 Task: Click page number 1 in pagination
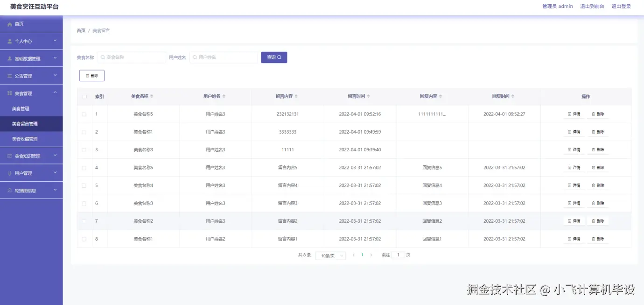tap(362, 255)
